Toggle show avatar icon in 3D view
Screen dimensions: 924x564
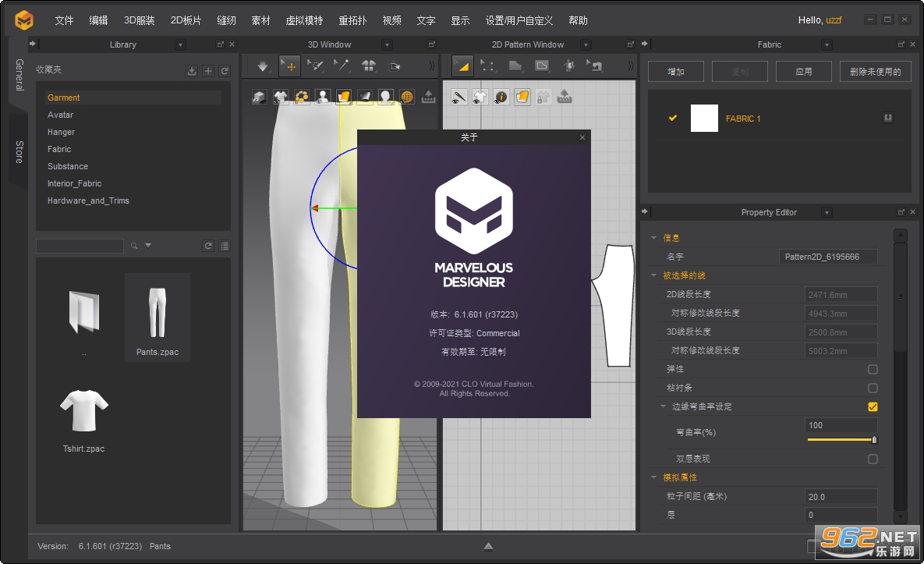coord(322,98)
